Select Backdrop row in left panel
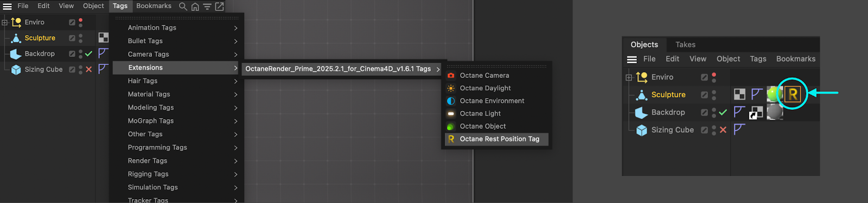The height and width of the screenshot is (203, 868). pyautogui.click(x=40, y=54)
